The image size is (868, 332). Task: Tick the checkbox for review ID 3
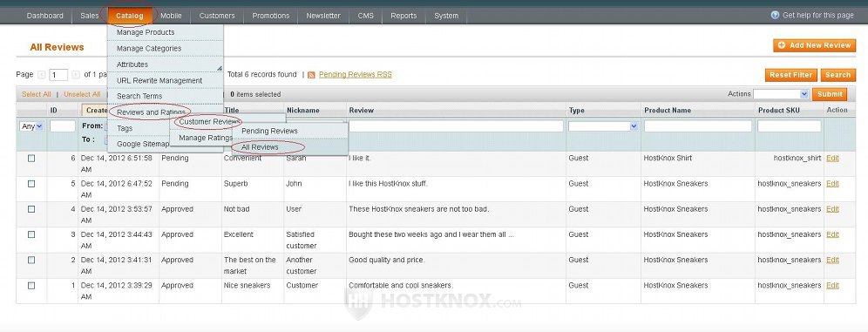tap(31, 234)
